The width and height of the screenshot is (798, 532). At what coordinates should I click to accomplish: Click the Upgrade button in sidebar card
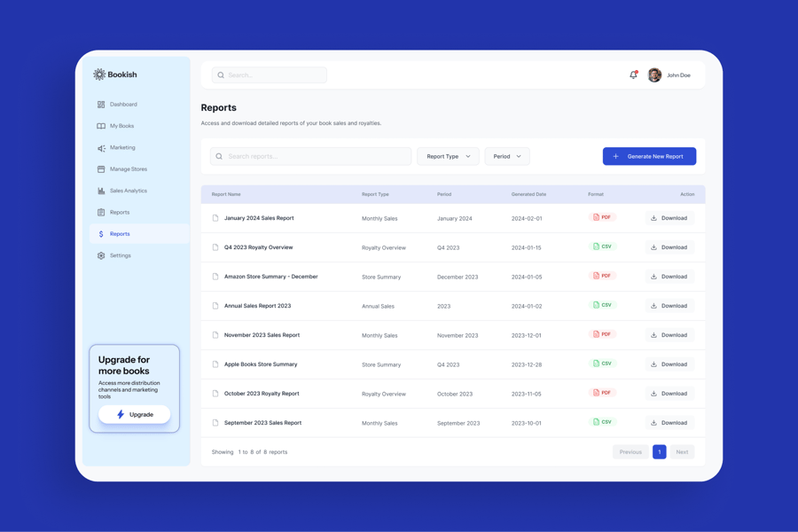coord(135,414)
